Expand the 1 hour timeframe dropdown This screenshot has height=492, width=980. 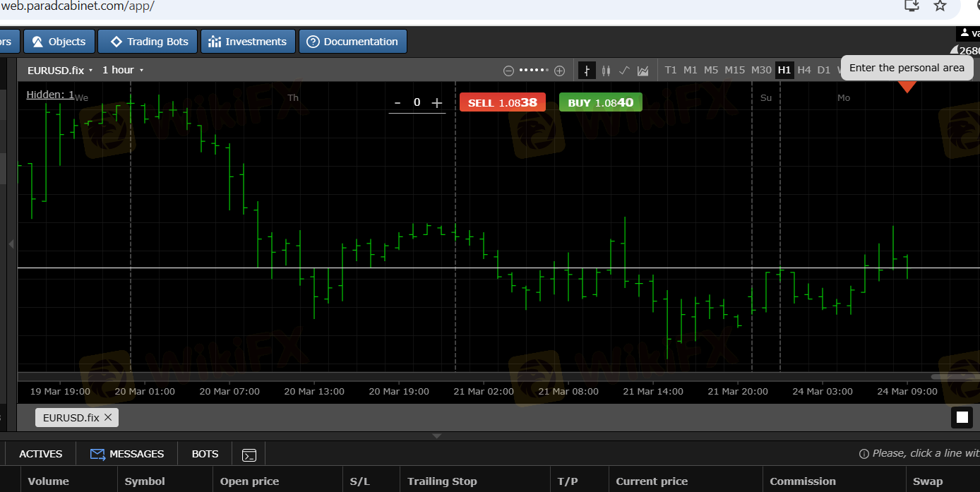tap(123, 70)
